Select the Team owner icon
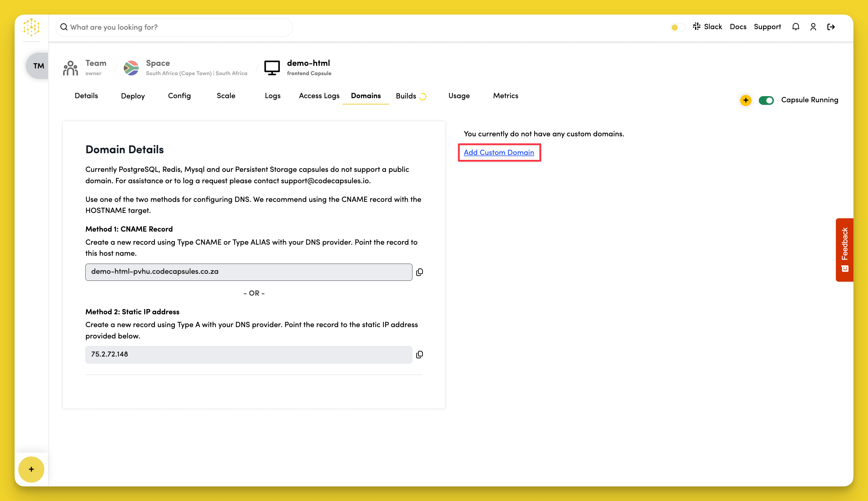The height and width of the screenshot is (501, 868). click(x=70, y=68)
